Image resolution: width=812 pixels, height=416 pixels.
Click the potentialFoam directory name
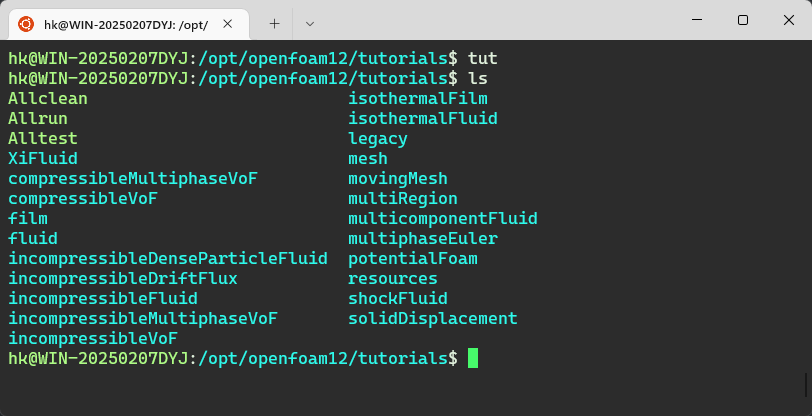tap(413, 258)
